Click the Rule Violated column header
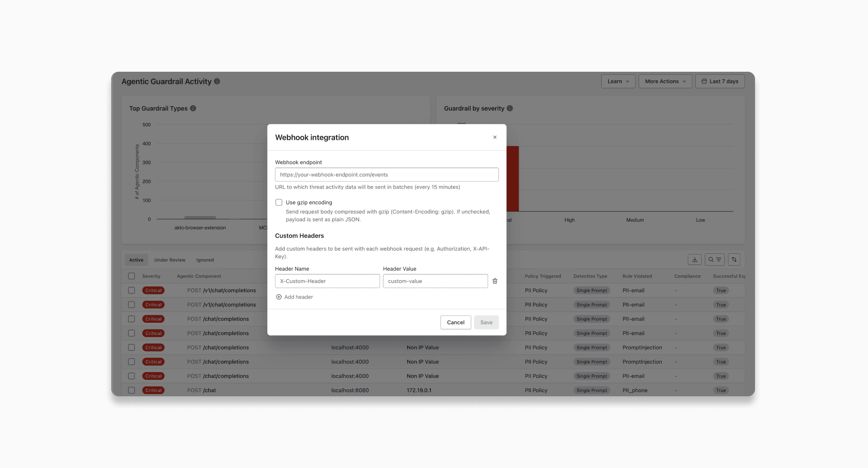The image size is (868, 468). (x=637, y=276)
